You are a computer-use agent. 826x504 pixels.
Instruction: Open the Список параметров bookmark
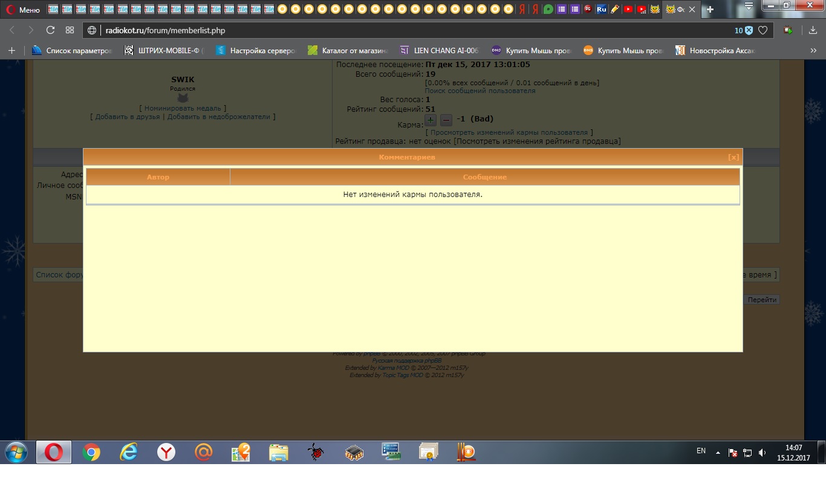(73, 51)
